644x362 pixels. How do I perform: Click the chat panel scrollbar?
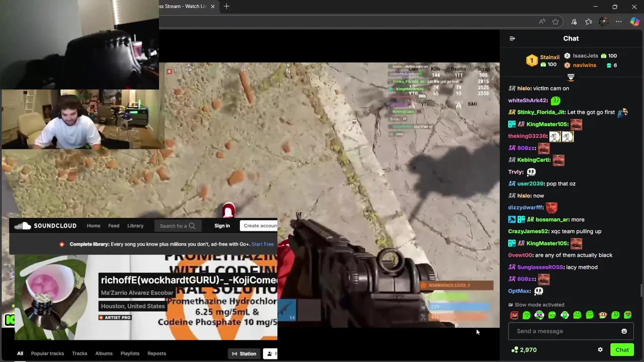(x=641, y=291)
